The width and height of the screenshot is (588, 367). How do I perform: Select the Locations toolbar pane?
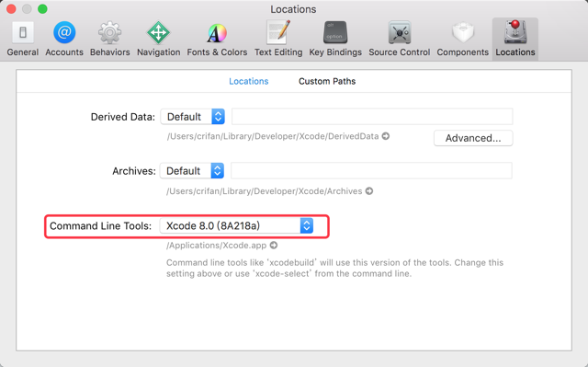tap(515, 39)
